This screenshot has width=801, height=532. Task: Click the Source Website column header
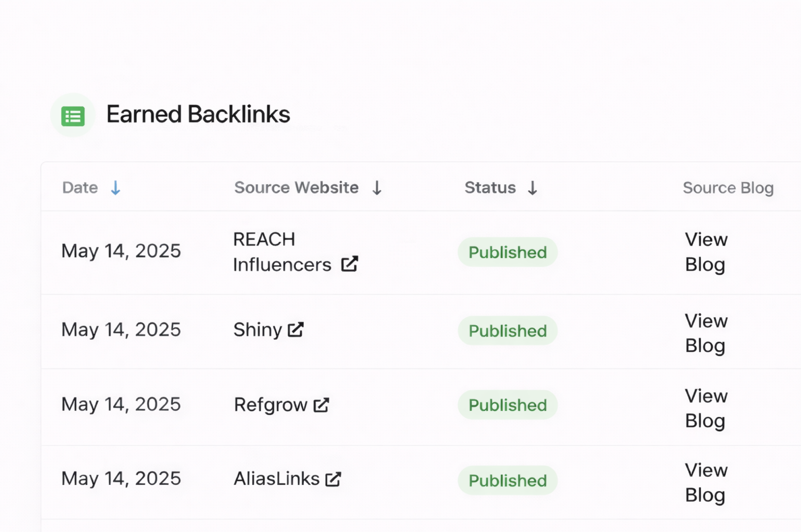(x=296, y=188)
